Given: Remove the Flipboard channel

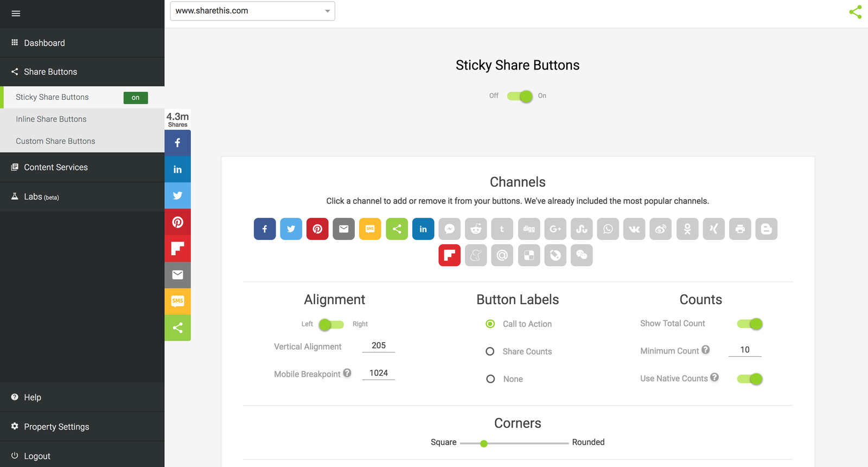Looking at the screenshot, I should (x=450, y=255).
